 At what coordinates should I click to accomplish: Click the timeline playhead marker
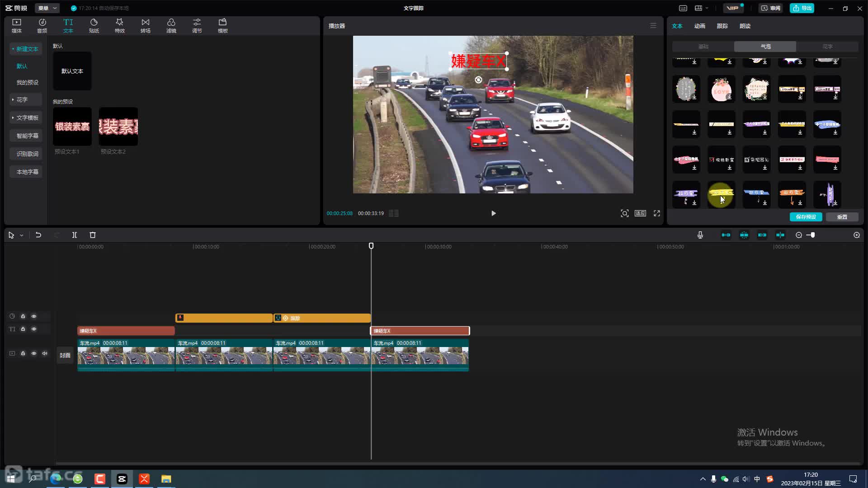click(x=371, y=246)
